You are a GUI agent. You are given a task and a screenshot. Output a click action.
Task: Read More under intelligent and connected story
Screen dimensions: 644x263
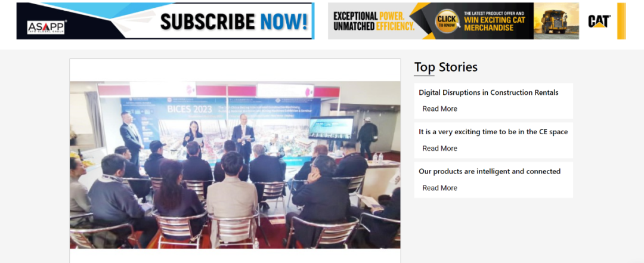click(439, 188)
